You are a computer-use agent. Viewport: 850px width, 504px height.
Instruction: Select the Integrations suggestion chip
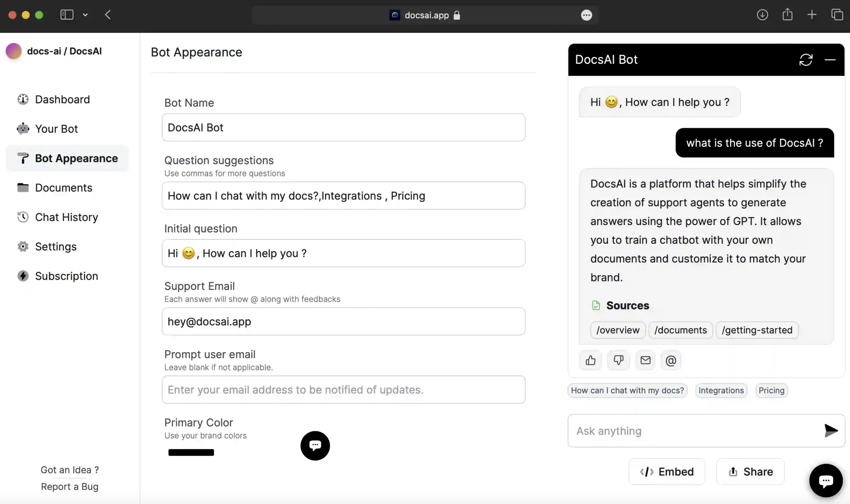coord(721,390)
